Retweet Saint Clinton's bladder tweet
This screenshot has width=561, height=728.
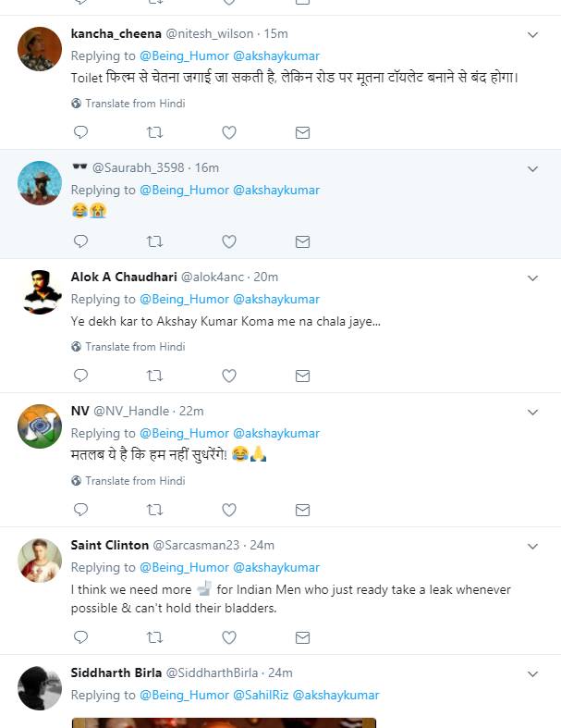coord(154,637)
